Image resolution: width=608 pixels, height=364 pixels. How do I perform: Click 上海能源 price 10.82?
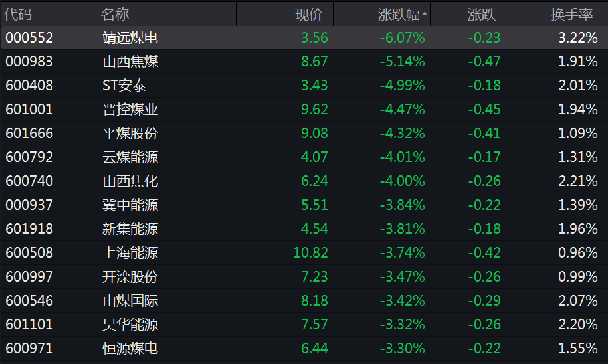pos(310,253)
